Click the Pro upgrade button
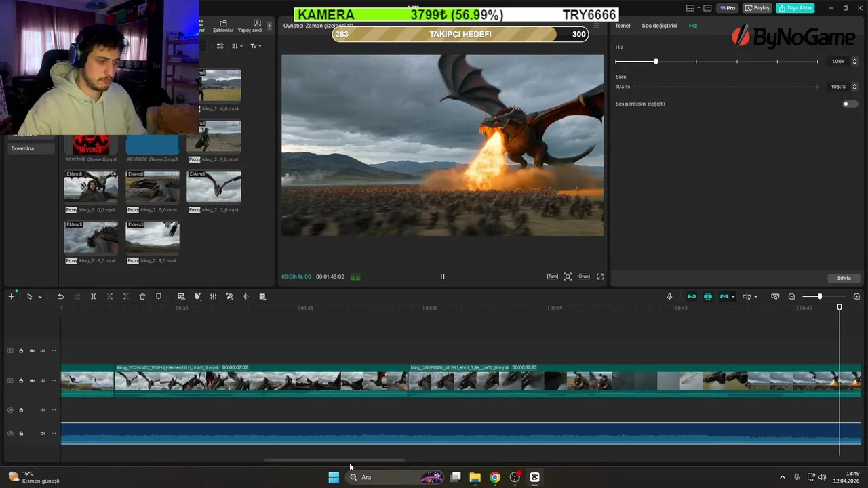 (x=728, y=8)
